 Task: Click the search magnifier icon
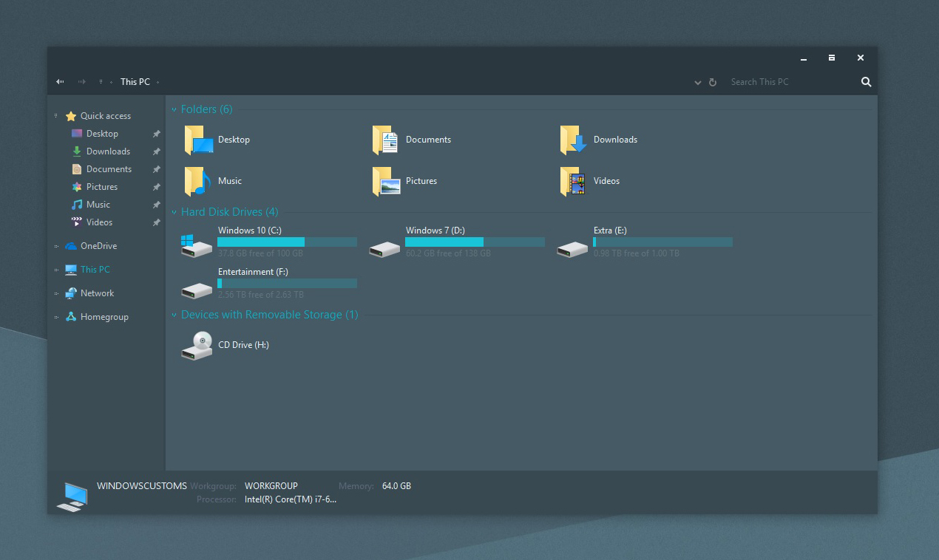pyautogui.click(x=865, y=82)
